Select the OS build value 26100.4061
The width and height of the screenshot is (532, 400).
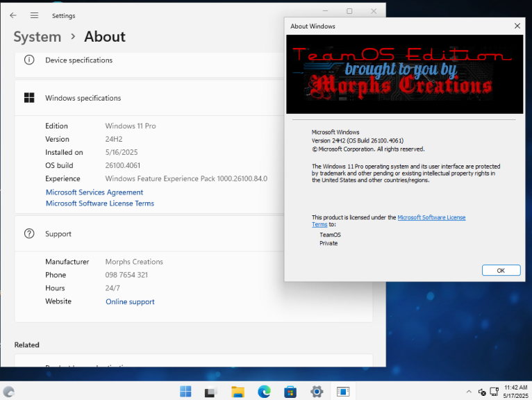click(x=122, y=165)
